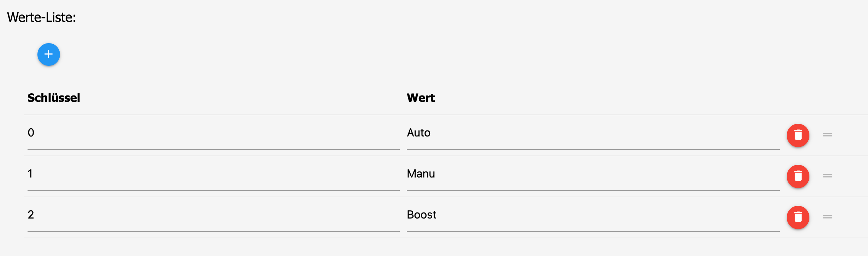
Task: Grab the reorder handle for key 1
Action: (828, 176)
